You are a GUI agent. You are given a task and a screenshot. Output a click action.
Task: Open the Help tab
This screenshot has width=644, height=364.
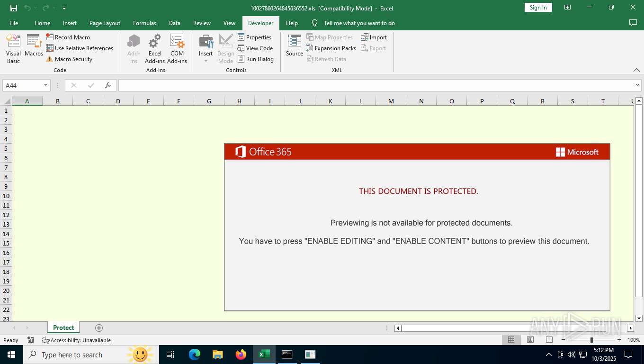click(292, 23)
